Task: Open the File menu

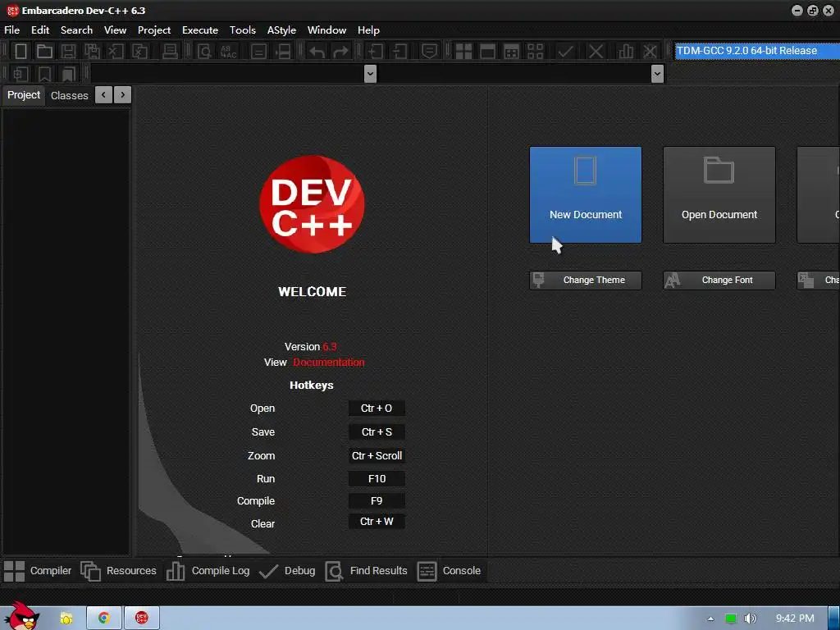Action: tap(11, 30)
